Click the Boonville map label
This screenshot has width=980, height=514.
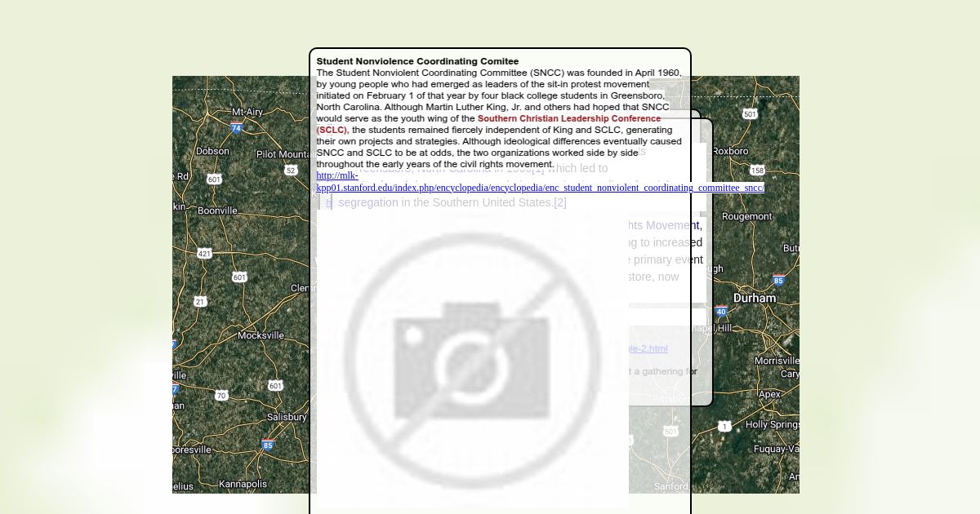217,210
